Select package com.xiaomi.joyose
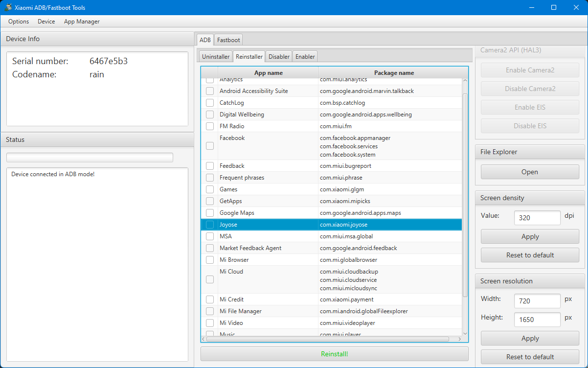Screen dimensions: 588x368 click(343, 225)
